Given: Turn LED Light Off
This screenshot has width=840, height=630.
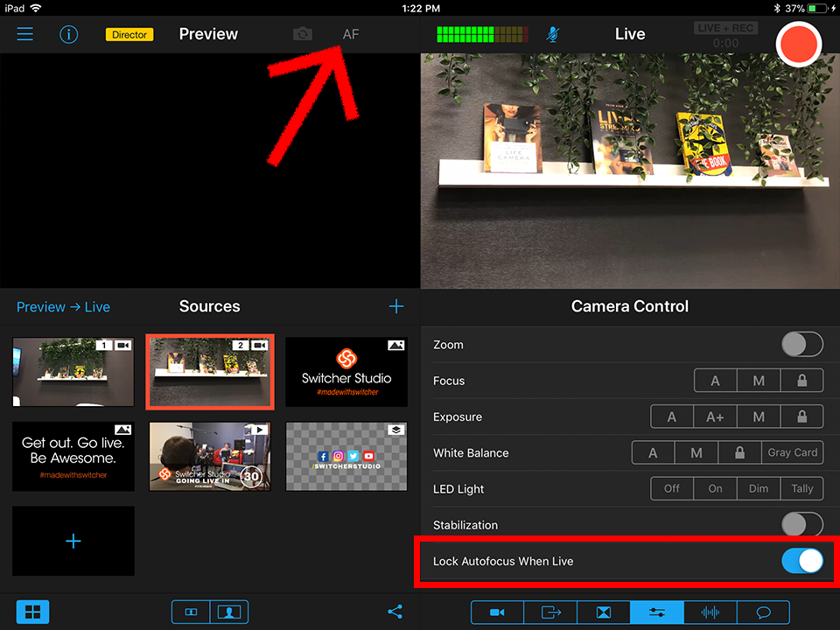Looking at the screenshot, I should [672, 488].
